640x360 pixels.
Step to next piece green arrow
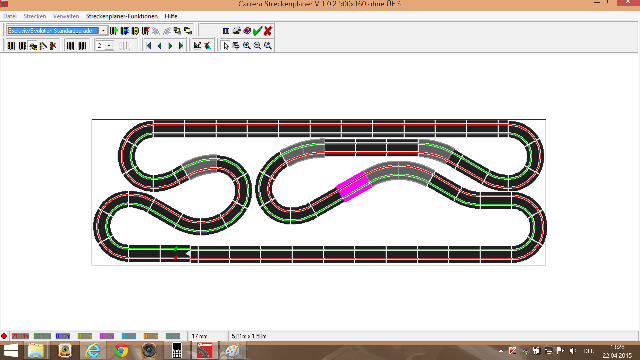[170, 46]
